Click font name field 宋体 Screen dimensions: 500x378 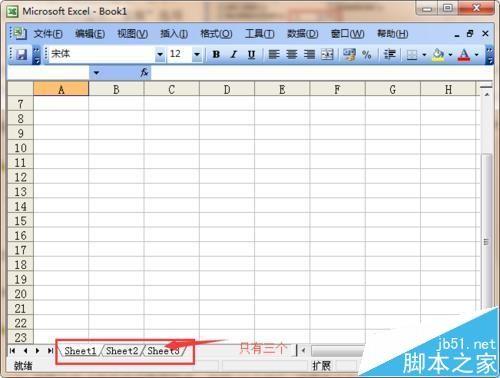coord(102,54)
